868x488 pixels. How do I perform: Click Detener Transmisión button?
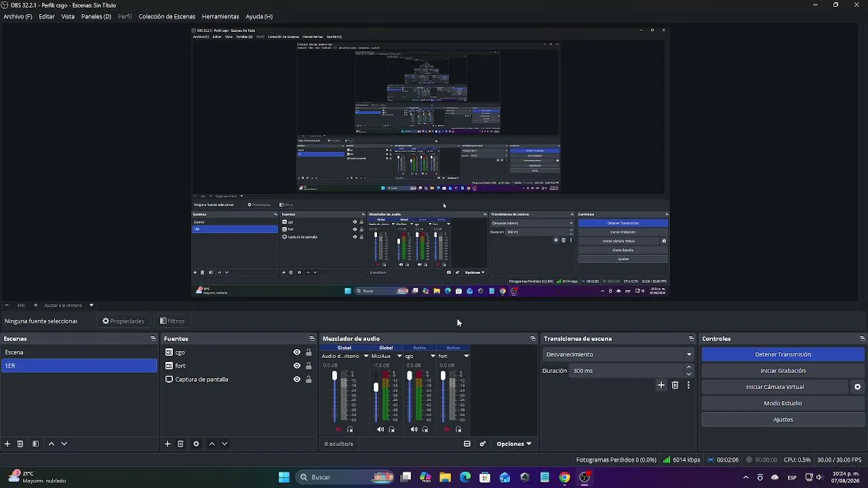(783, 354)
